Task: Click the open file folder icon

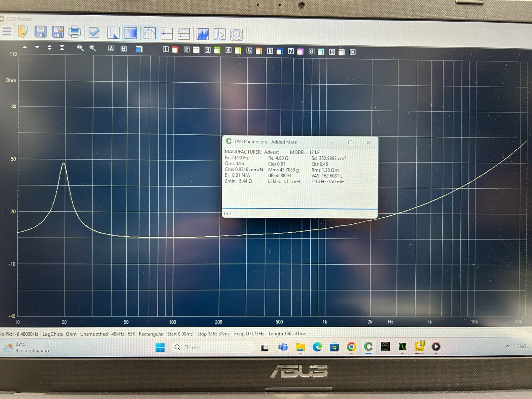Action: tap(23, 32)
